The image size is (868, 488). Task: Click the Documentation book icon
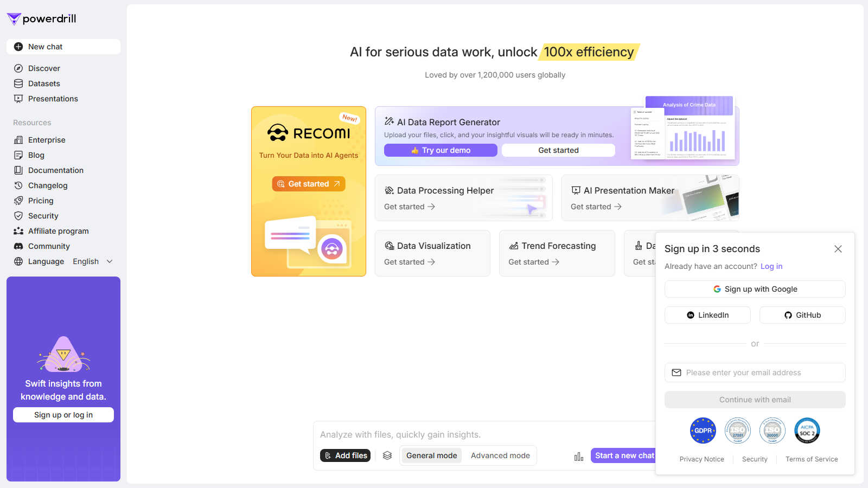pos(18,170)
